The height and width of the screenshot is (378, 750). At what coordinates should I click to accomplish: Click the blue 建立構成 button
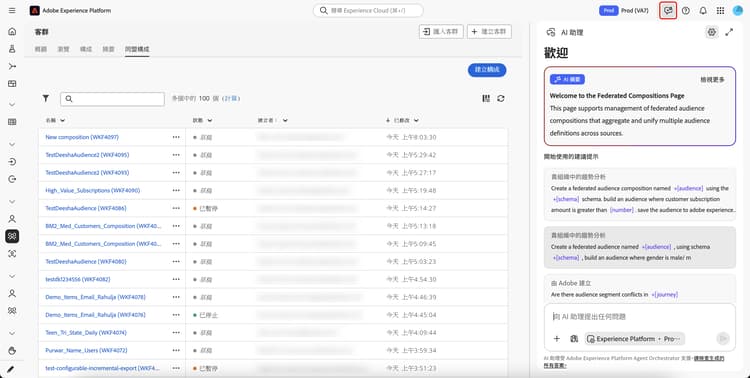[487, 70]
